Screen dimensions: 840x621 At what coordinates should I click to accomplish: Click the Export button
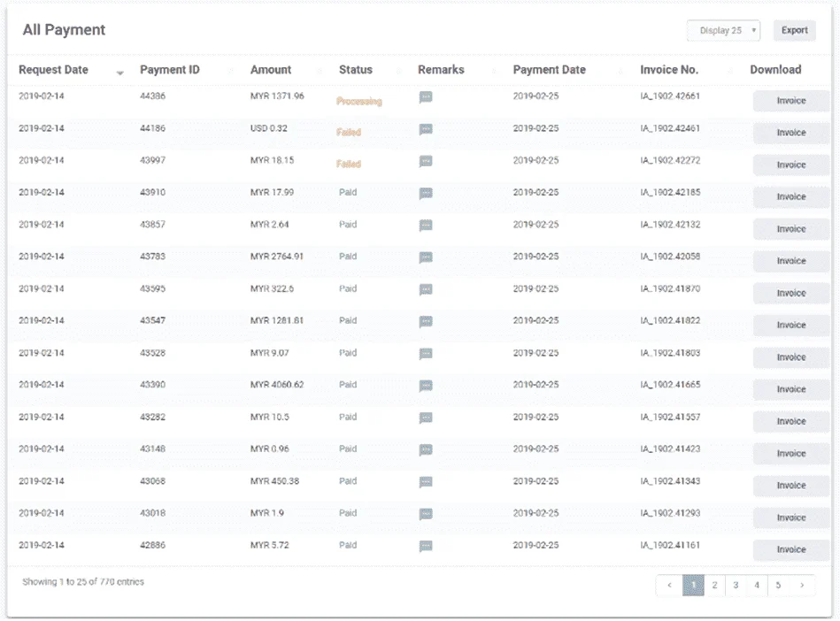pyautogui.click(x=795, y=30)
